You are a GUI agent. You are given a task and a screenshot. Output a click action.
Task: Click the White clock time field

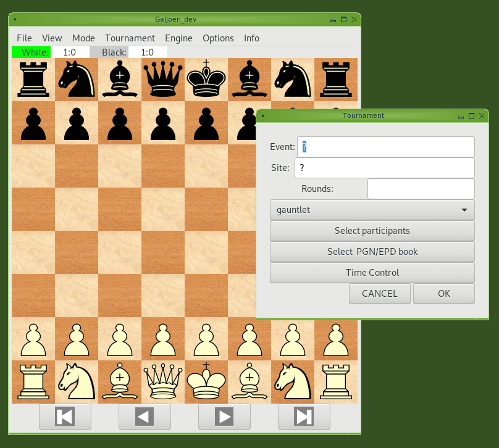click(x=70, y=52)
